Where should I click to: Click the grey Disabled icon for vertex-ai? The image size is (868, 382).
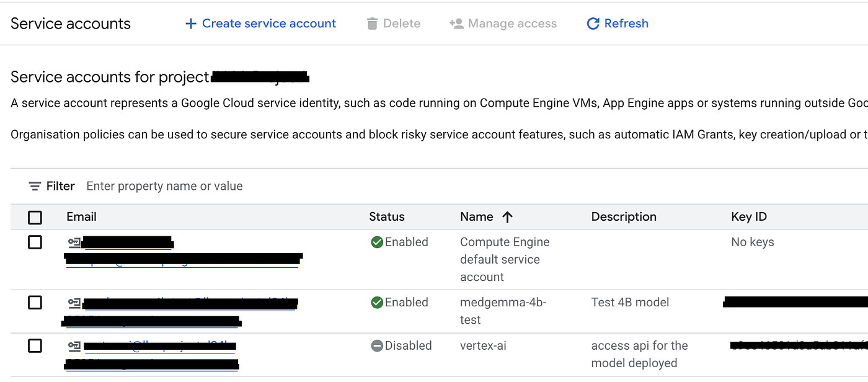[376, 345]
